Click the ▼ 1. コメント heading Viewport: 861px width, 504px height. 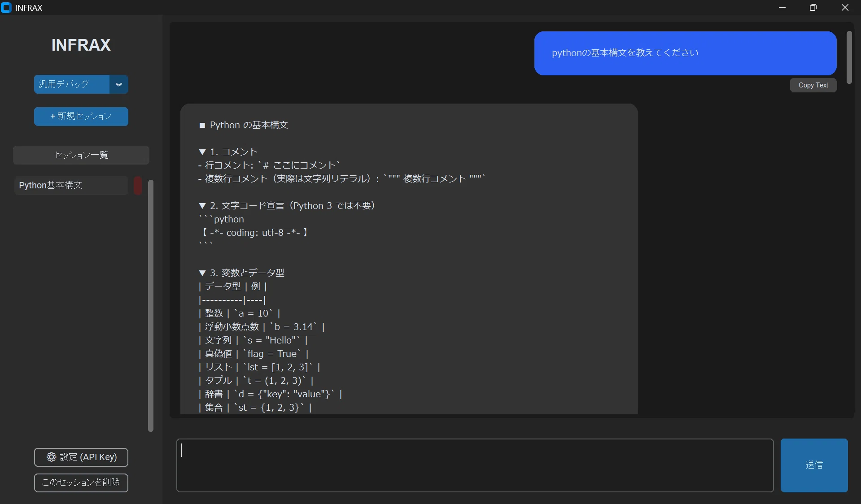pyautogui.click(x=228, y=152)
